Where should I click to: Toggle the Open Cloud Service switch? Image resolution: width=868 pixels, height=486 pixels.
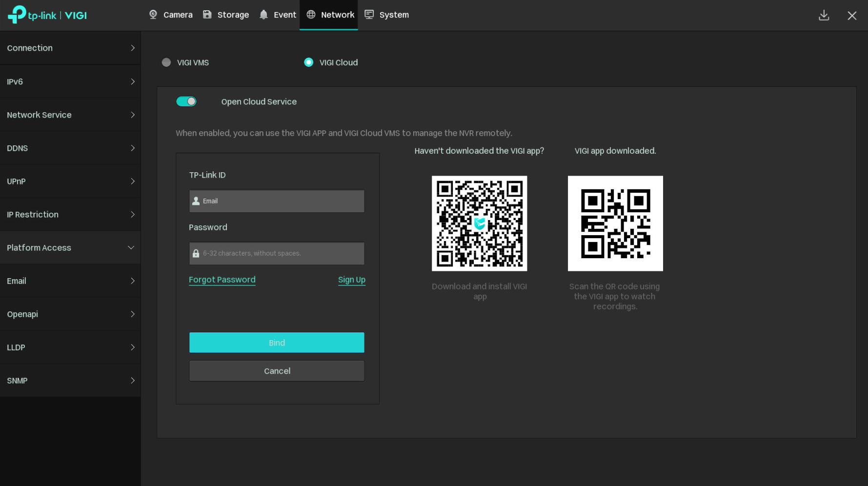click(186, 101)
